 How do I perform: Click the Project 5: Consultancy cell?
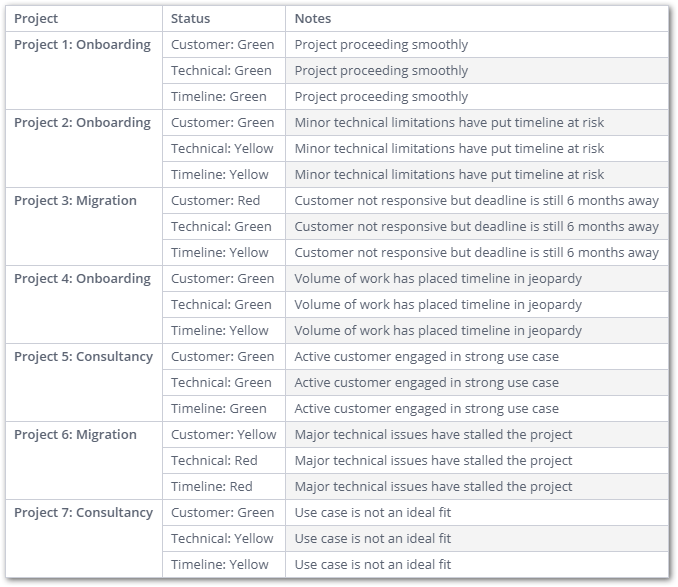pos(83,357)
